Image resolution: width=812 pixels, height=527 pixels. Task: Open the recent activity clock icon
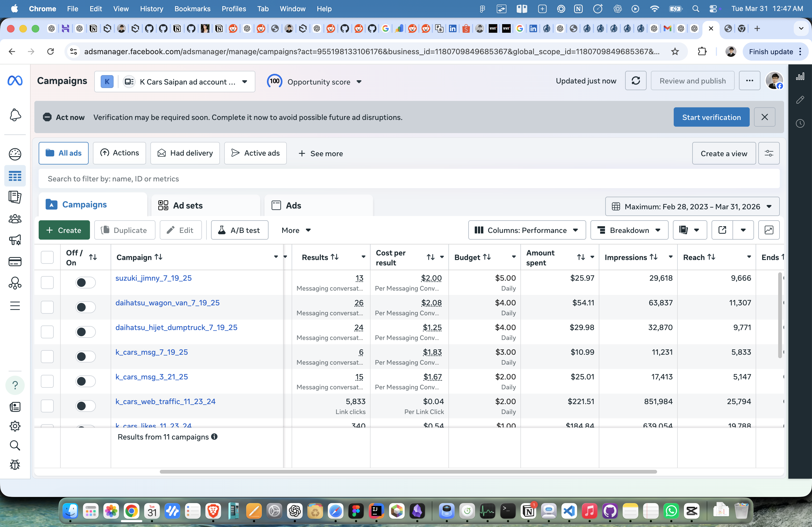click(x=800, y=124)
